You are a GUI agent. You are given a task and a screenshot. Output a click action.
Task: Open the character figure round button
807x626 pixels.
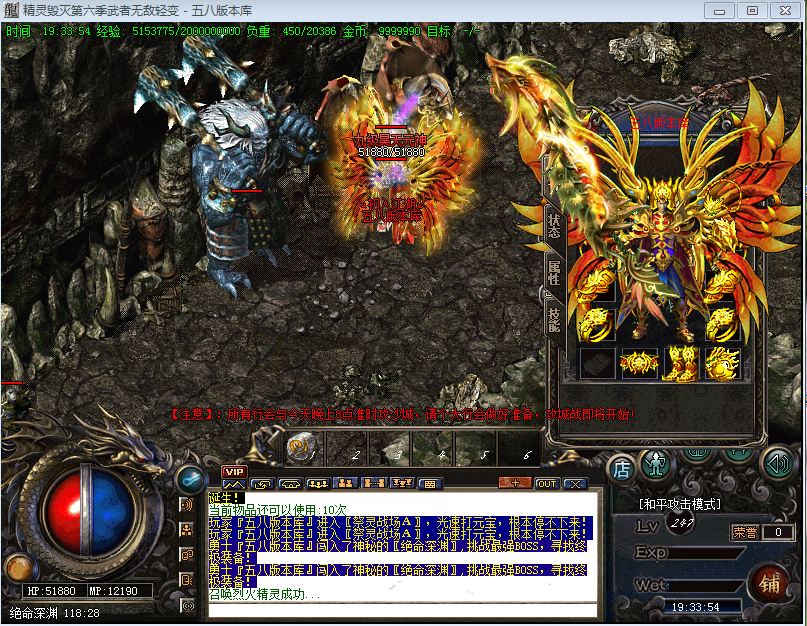tap(655, 464)
